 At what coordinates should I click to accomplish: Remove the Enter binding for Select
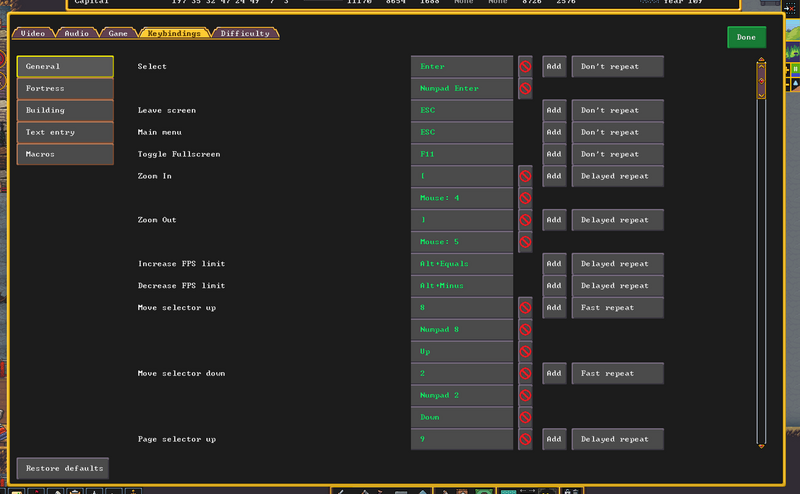[x=525, y=66]
